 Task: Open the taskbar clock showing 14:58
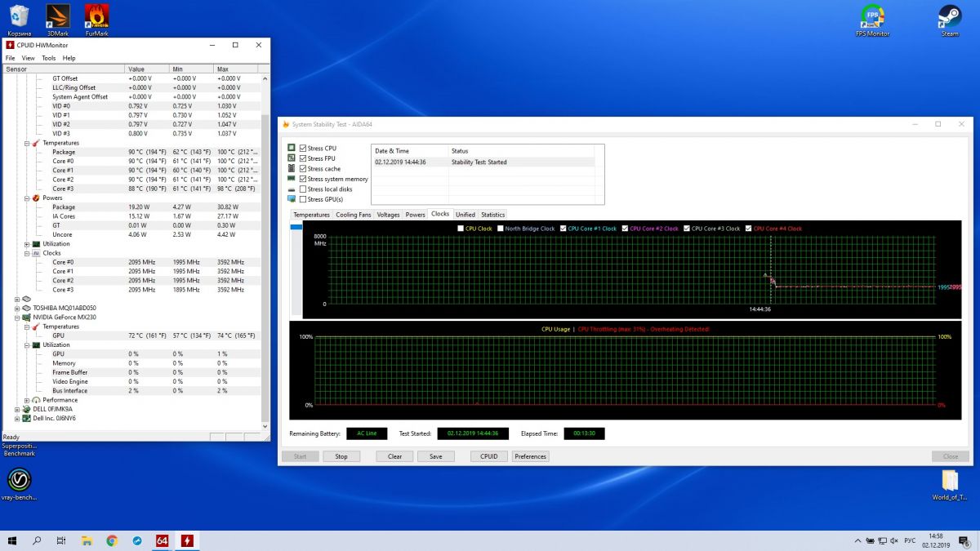tap(934, 540)
